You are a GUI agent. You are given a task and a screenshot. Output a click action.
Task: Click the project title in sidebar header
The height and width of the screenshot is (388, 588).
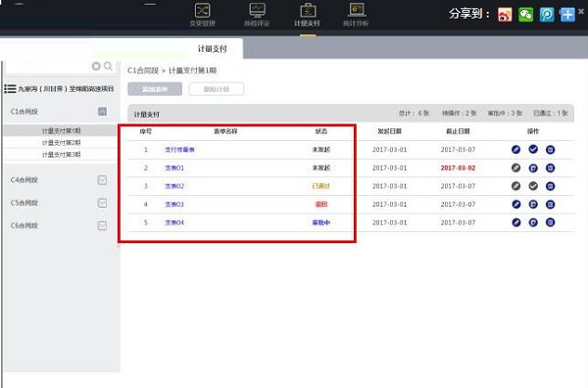point(66,89)
